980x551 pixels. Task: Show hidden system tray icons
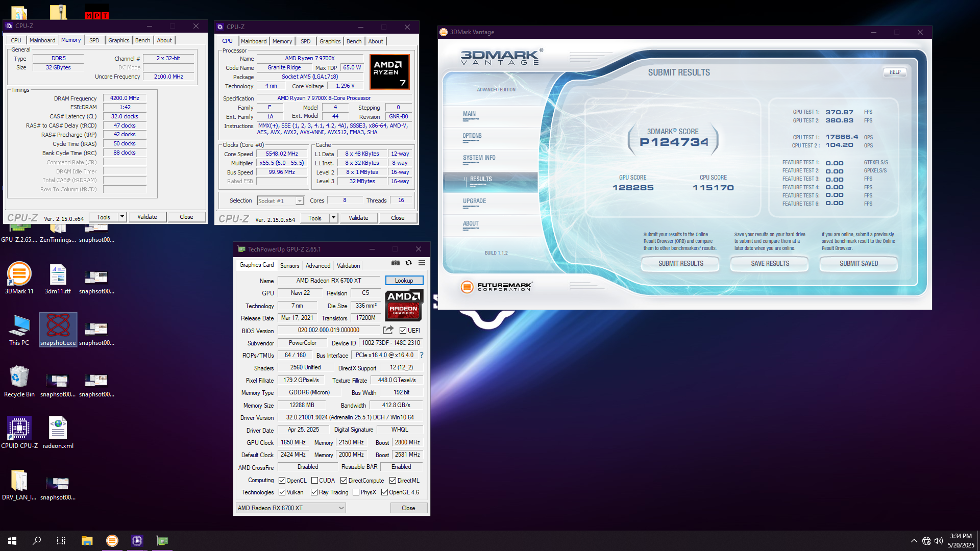tap(914, 541)
